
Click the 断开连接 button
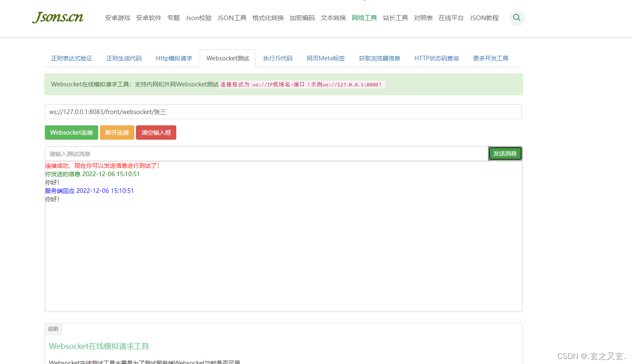click(117, 132)
